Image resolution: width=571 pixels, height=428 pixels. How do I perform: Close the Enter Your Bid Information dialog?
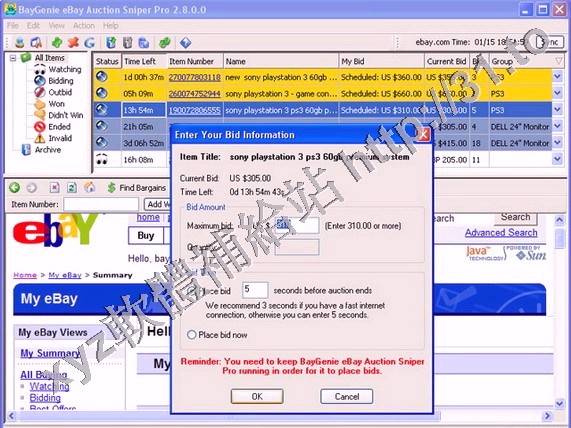point(423,135)
